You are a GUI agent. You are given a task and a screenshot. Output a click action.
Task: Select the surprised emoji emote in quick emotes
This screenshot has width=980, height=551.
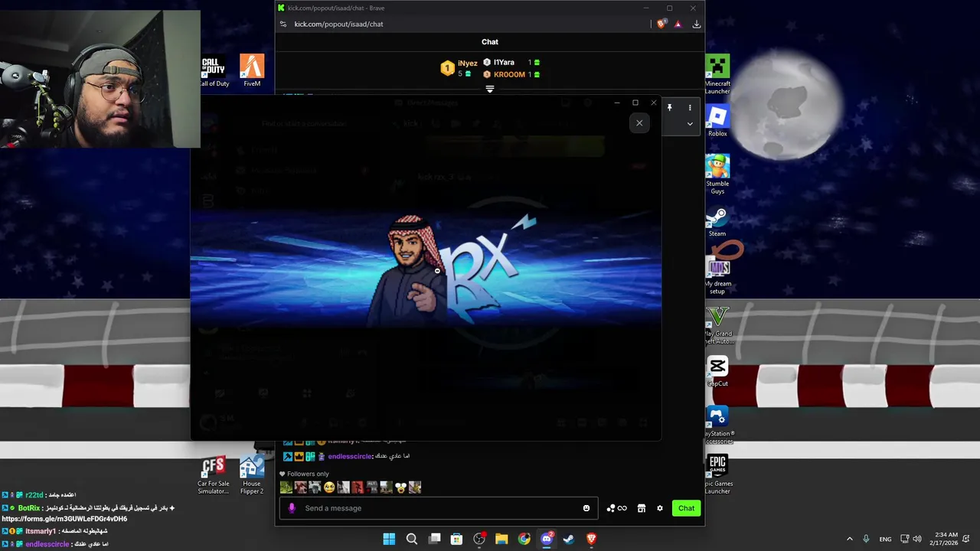[x=400, y=487]
